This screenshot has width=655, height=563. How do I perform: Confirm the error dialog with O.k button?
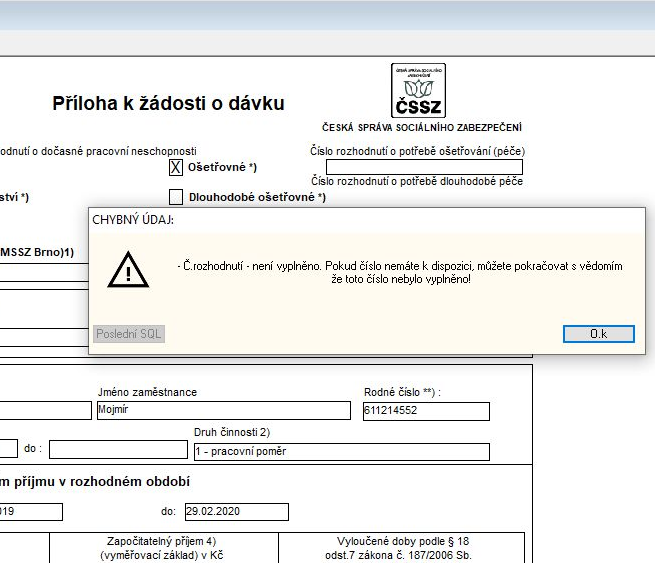[x=599, y=334]
